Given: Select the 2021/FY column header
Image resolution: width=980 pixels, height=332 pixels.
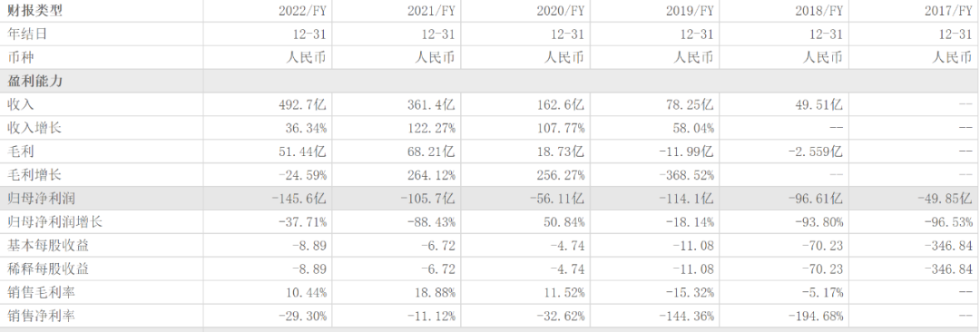Looking at the screenshot, I should [x=433, y=11].
